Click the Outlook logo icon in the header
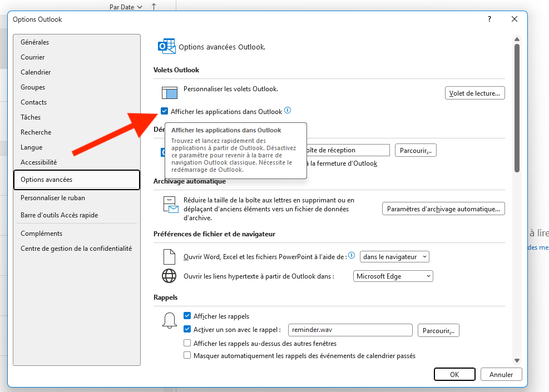 point(167,47)
